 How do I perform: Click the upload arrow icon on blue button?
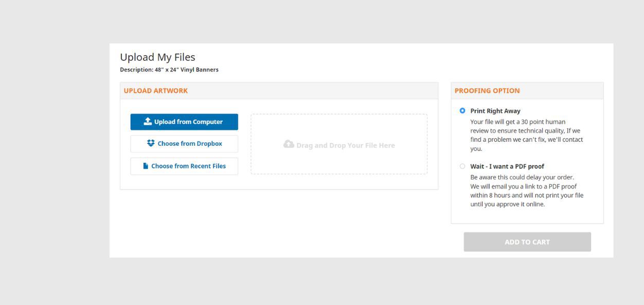pyautogui.click(x=148, y=122)
